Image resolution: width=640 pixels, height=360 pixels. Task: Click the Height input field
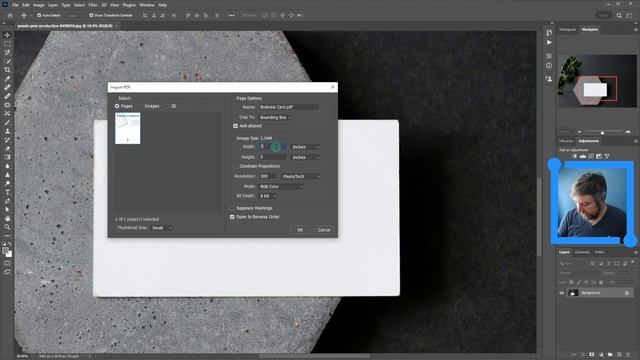tap(272, 157)
